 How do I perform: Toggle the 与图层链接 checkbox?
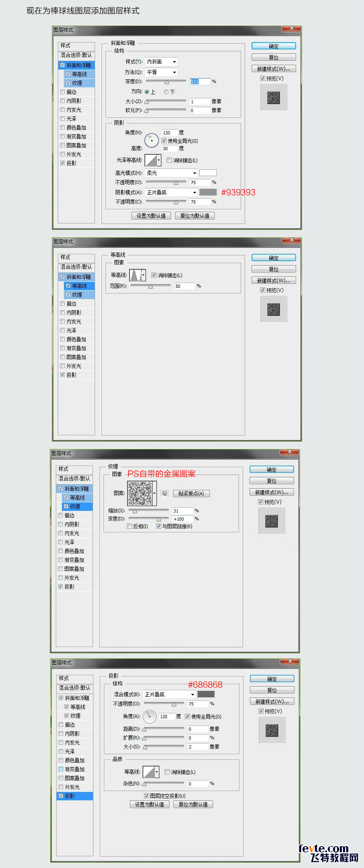159,526
